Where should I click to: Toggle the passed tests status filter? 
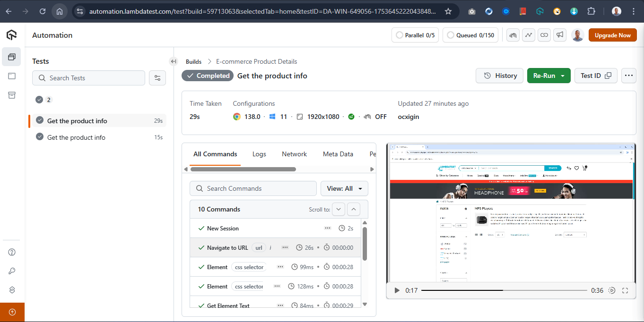click(x=43, y=100)
